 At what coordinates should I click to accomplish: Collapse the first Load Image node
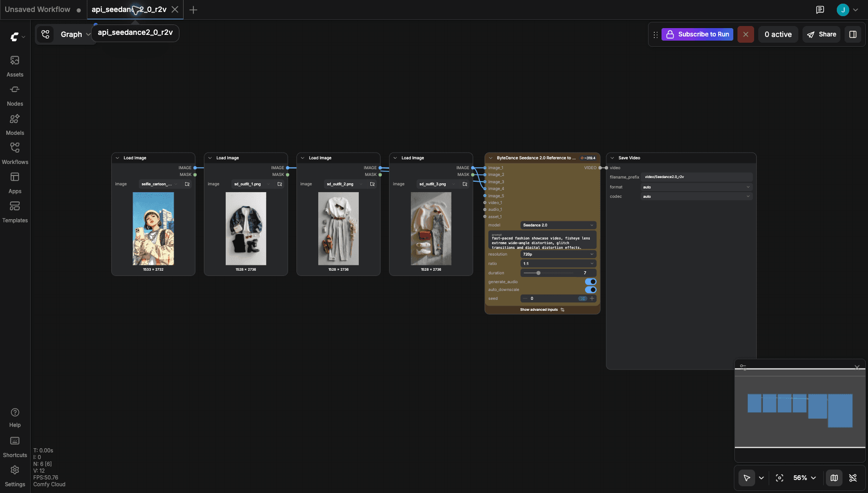118,158
